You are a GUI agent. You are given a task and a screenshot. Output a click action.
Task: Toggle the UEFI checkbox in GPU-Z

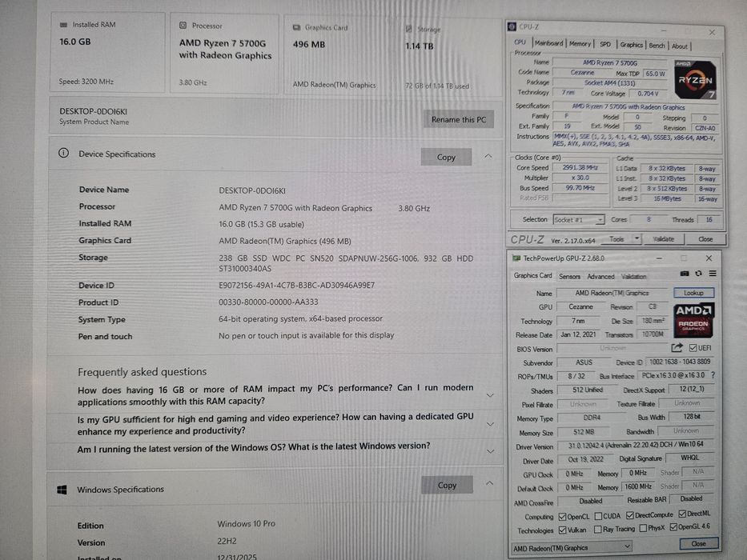[x=693, y=348]
